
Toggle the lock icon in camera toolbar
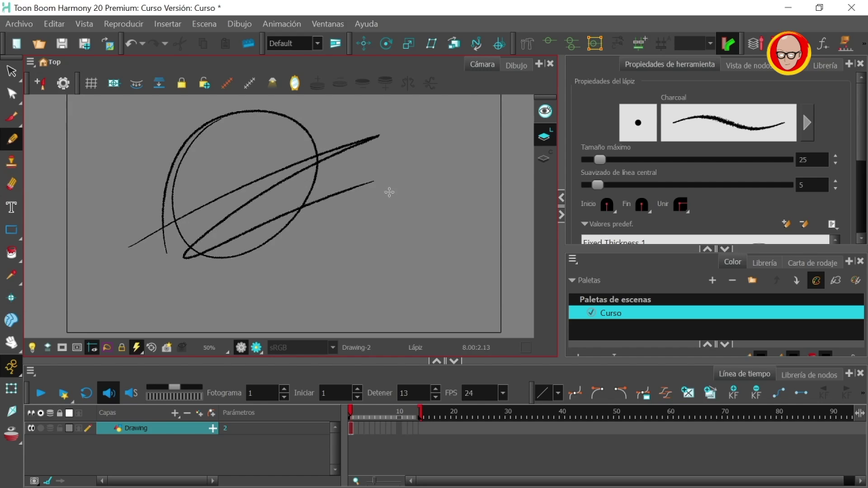pos(181,83)
